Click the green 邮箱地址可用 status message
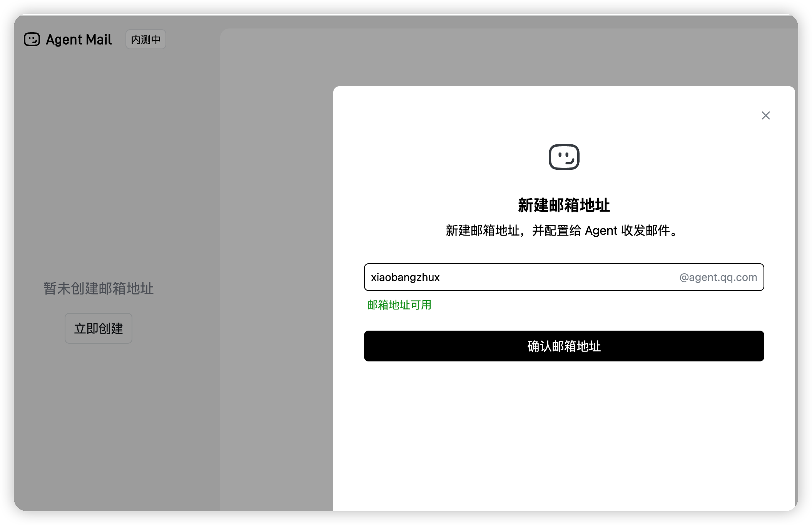The width and height of the screenshot is (812, 525). [399, 305]
